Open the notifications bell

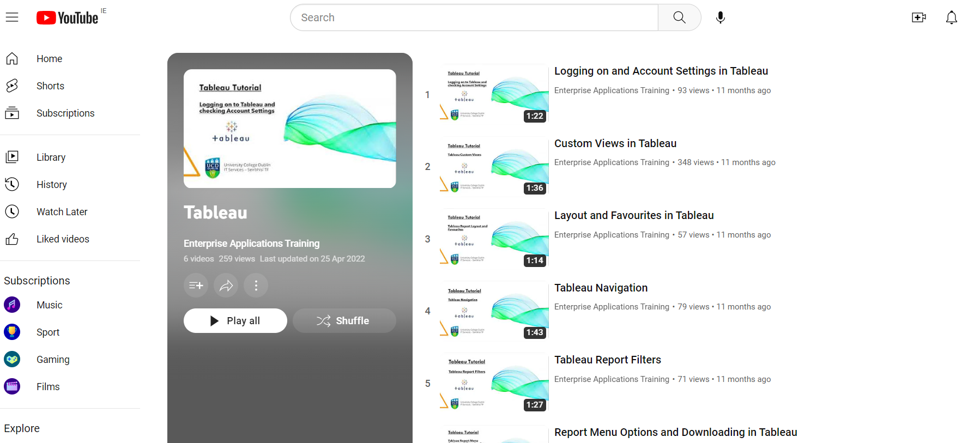(x=951, y=17)
